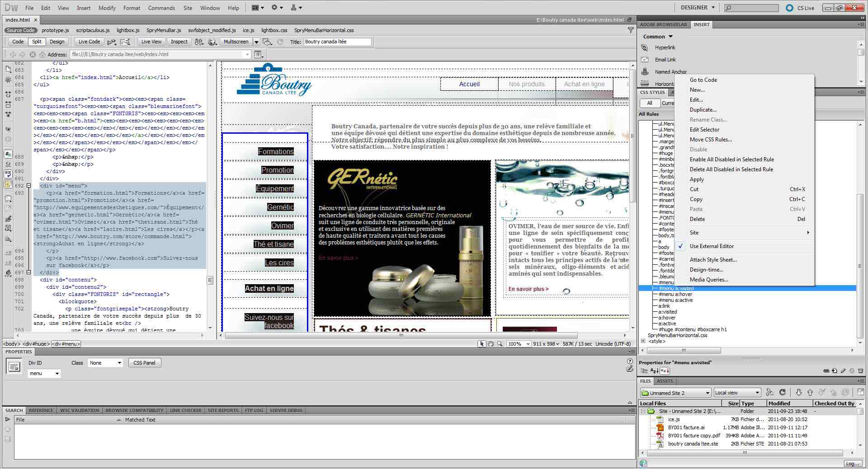Click the Delete CSS Rule trash icon
The image size is (868, 469).
860,371
